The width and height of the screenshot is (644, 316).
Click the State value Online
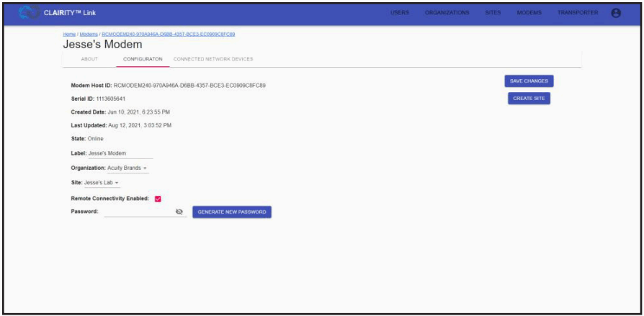pyautogui.click(x=96, y=139)
